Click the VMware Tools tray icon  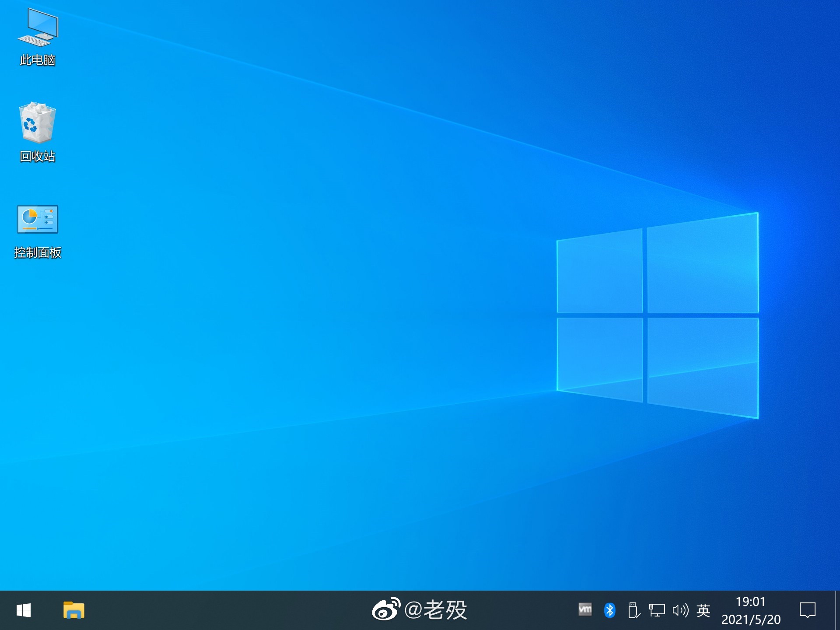pos(585,609)
